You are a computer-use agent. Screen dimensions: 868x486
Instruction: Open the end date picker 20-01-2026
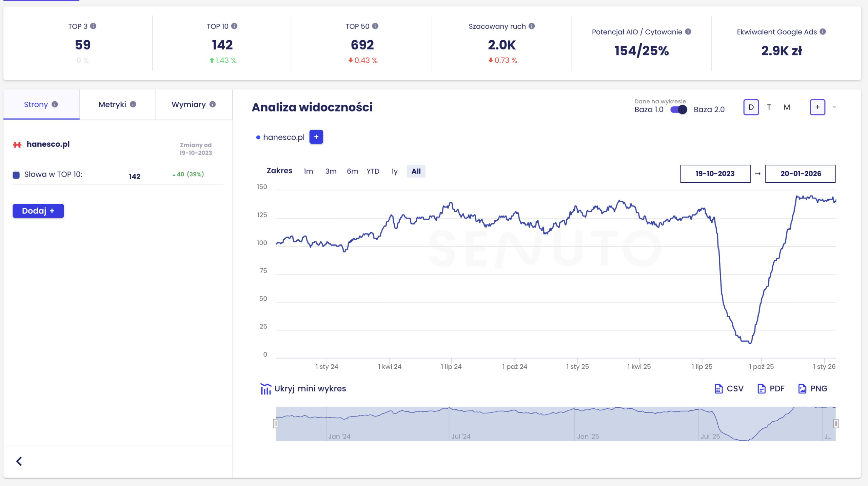(800, 174)
